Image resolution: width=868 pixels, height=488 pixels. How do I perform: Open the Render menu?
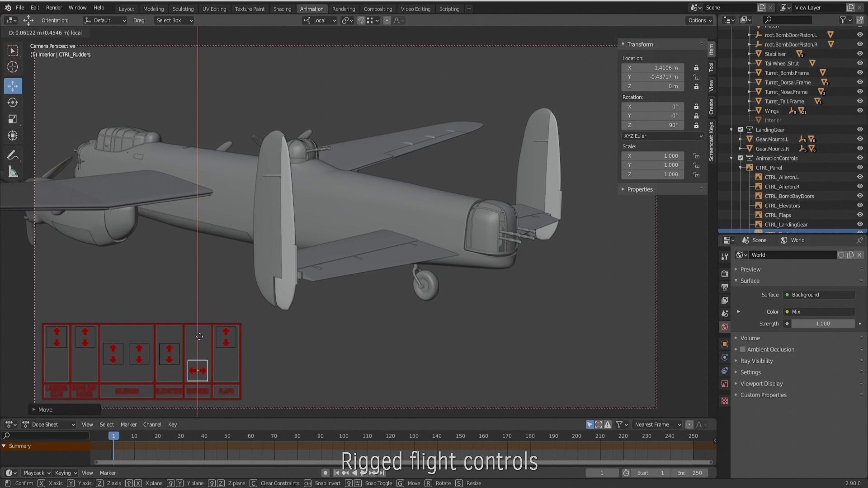click(x=54, y=8)
